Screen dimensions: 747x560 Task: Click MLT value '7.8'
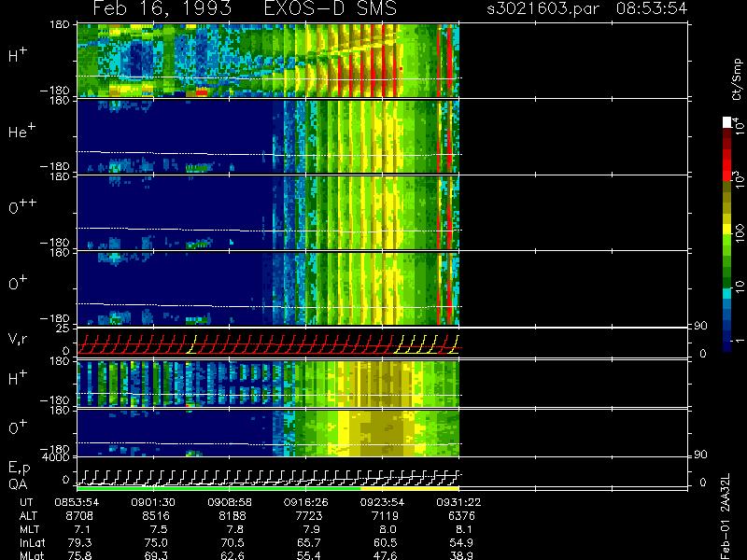(x=235, y=529)
